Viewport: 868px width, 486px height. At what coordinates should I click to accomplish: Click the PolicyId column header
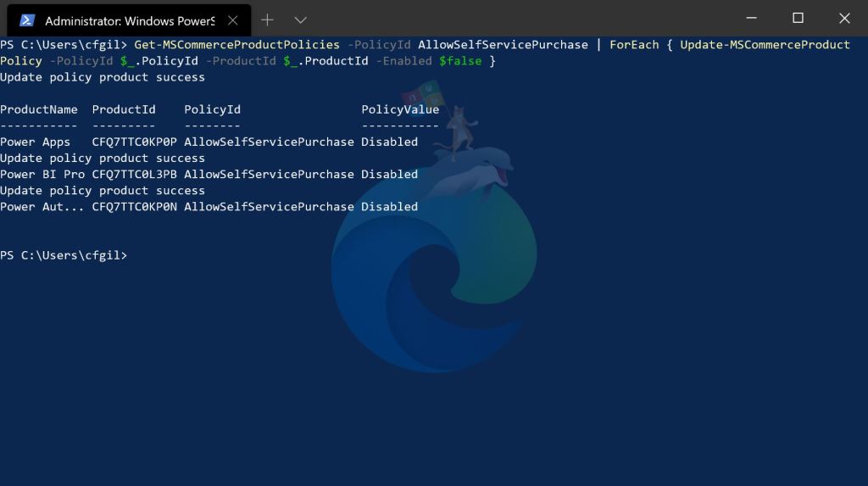[x=212, y=109]
